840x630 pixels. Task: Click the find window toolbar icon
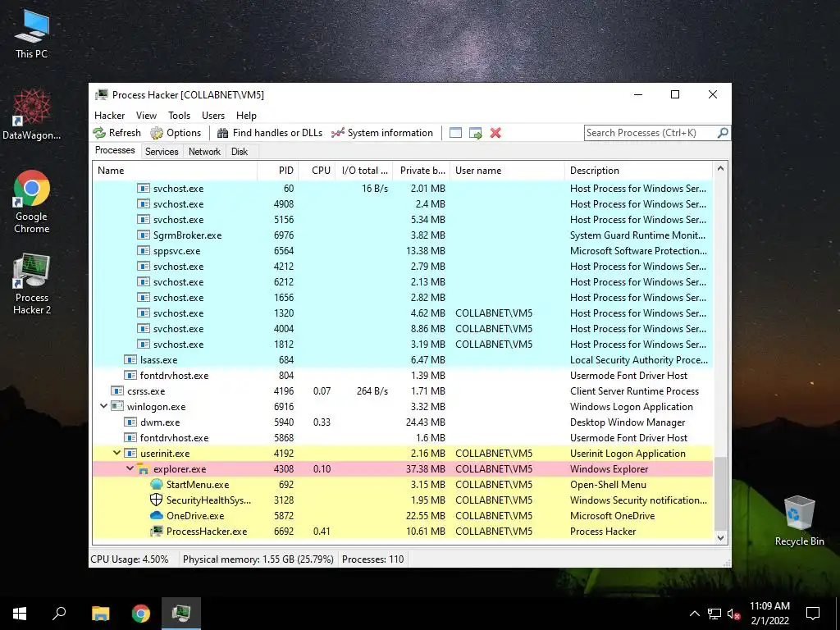click(x=455, y=133)
